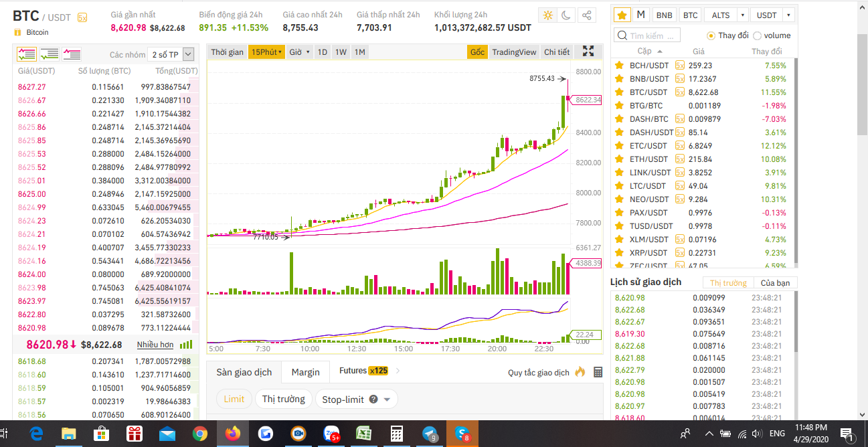This screenshot has height=447, width=868.
Task: Switch to light theme sun icon
Action: 549,15
